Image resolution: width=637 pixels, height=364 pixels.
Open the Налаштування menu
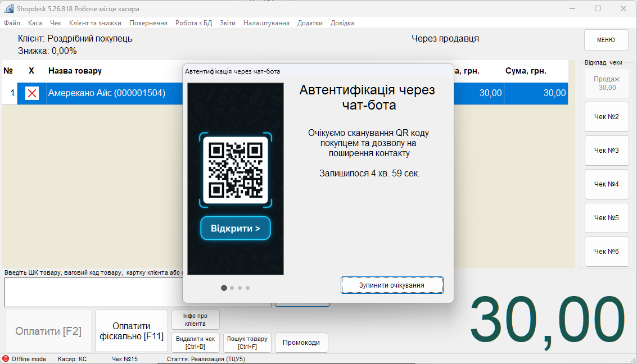click(266, 23)
